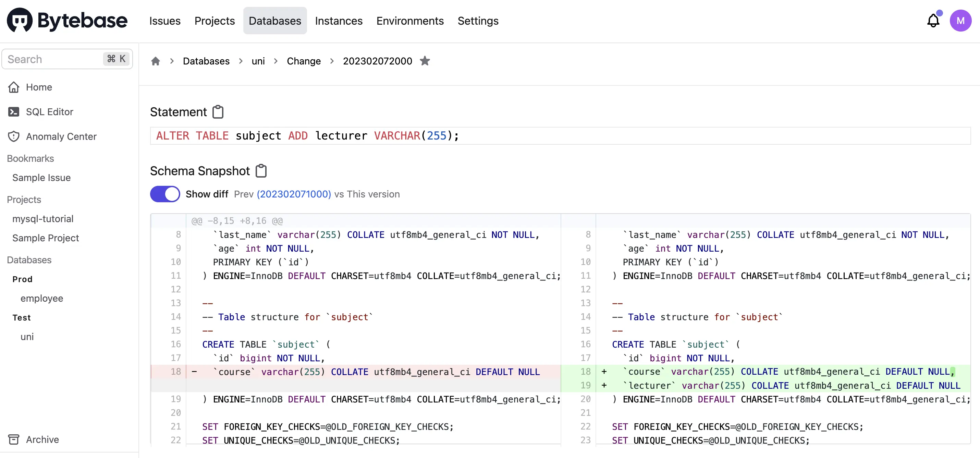The height and width of the screenshot is (458, 980).
Task: Open the Sample Project entry
Action: (x=46, y=238)
